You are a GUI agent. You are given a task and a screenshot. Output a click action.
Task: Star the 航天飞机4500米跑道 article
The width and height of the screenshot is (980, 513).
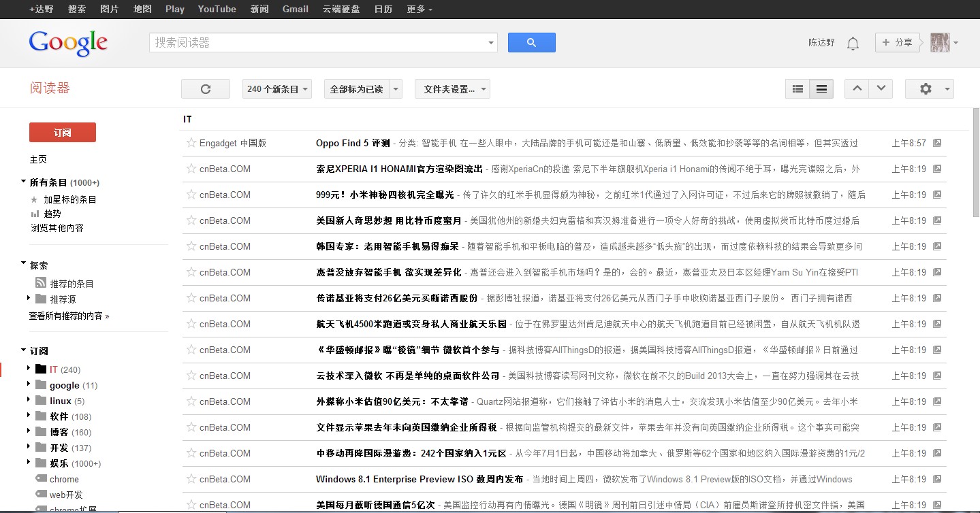point(191,324)
